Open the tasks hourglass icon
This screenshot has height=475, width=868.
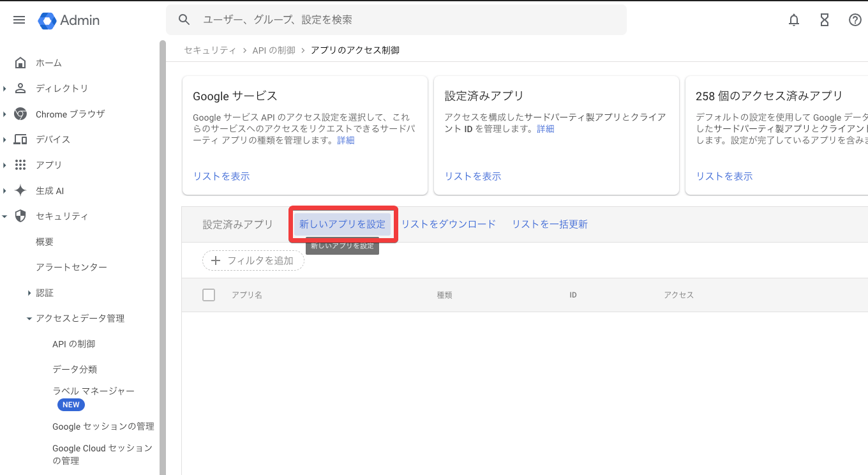tap(825, 20)
